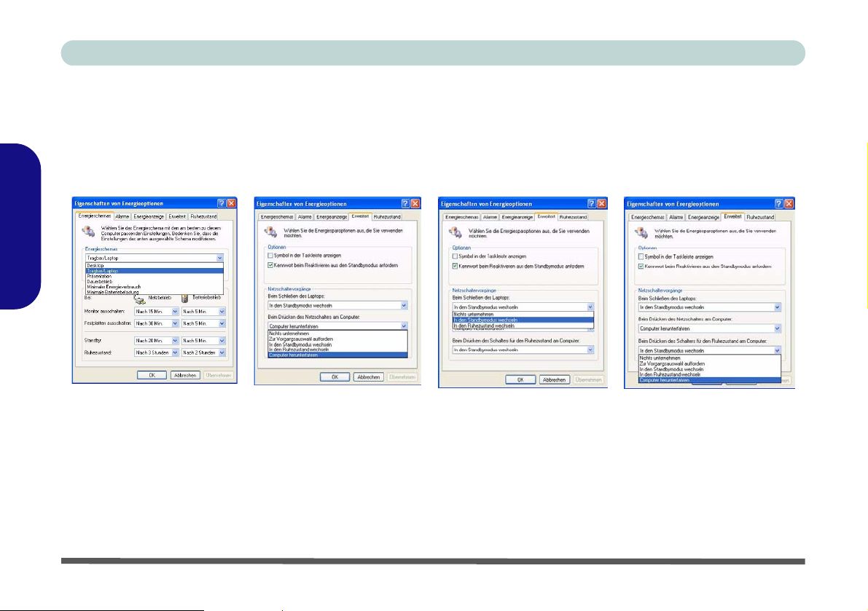The width and height of the screenshot is (868, 611).
Task: Switch to Alarme tab in Energieschemas dialog
Action: click(x=122, y=217)
